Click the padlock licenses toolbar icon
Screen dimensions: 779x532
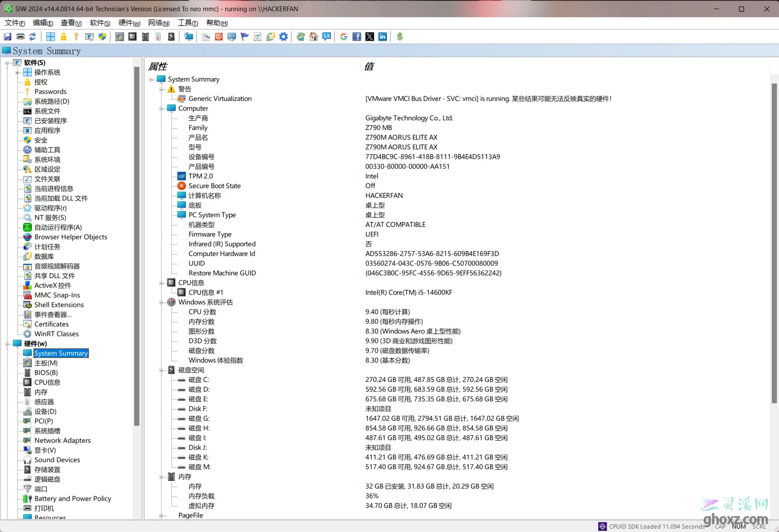click(64, 37)
